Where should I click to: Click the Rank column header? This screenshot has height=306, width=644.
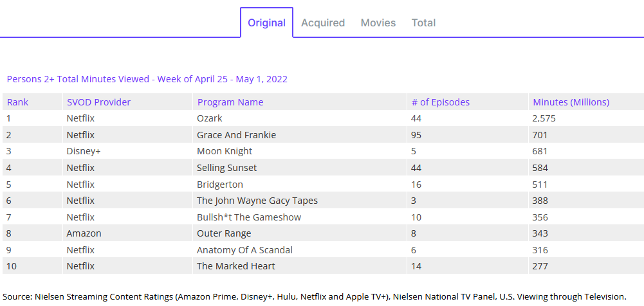pos(18,102)
